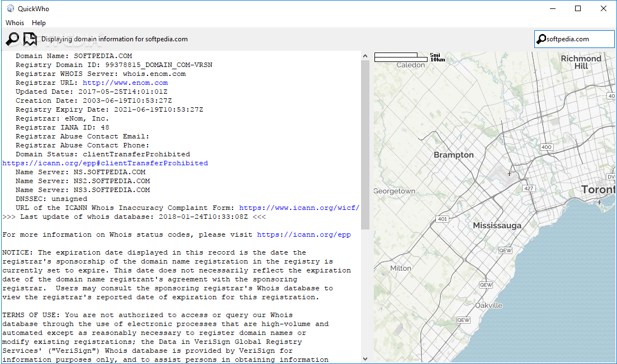Maximize the QuickWho window
617x364 pixels.
click(x=578, y=8)
